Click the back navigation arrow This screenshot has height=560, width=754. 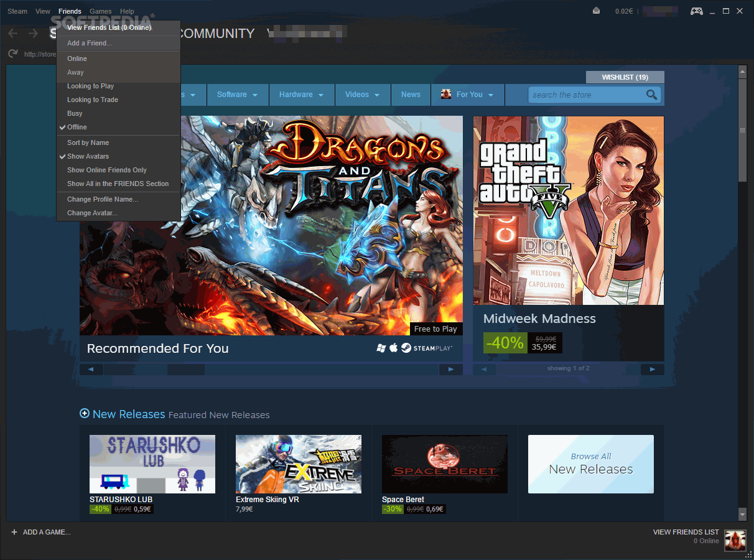coord(12,34)
